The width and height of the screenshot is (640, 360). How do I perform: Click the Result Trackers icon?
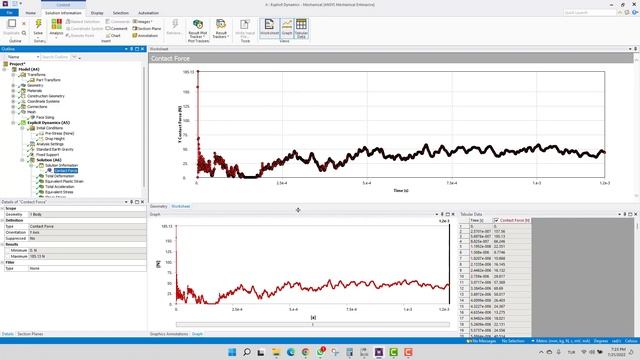click(221, 24)
